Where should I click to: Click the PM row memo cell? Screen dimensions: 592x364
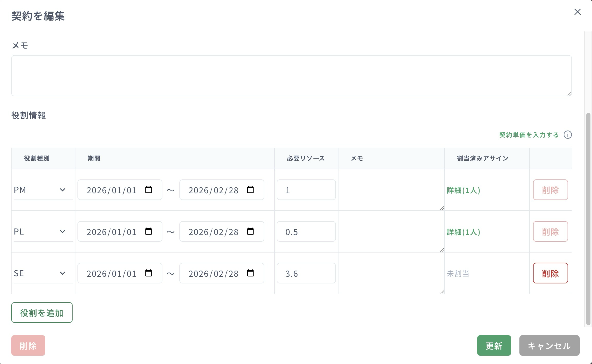coord(391,190)
